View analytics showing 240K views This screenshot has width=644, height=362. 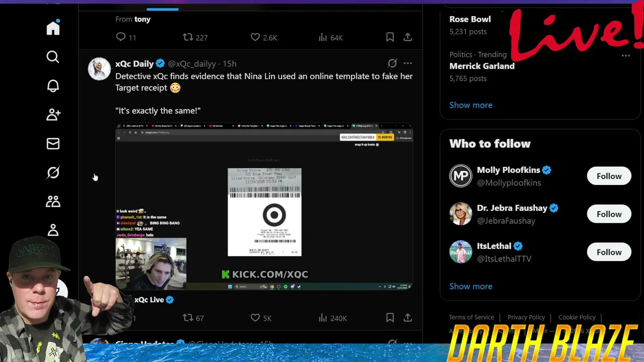[333, 318]
